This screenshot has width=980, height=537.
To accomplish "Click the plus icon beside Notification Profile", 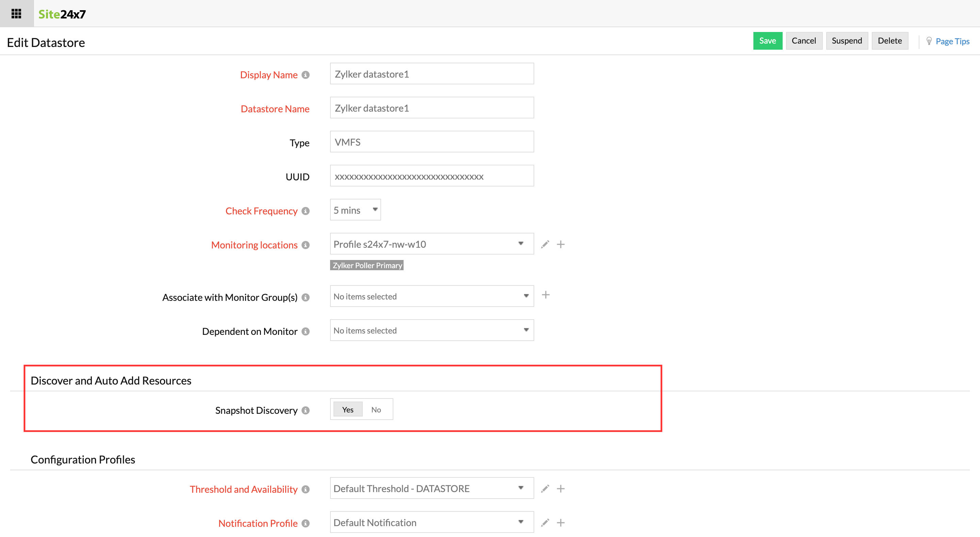I will coord(560,522).
